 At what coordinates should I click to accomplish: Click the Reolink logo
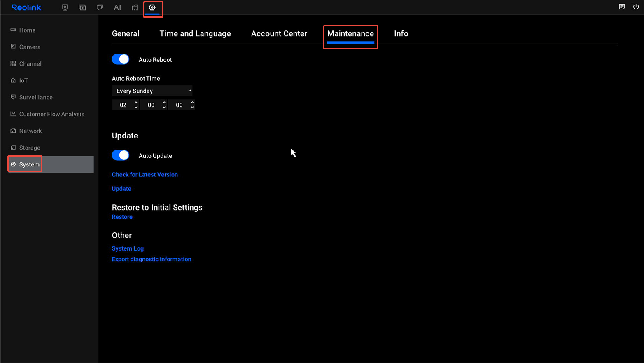click(26, 7)
